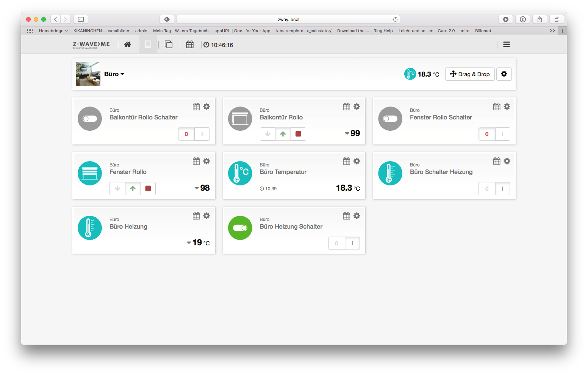Raise Fenster Rollo with up arrow

(133, 188)
